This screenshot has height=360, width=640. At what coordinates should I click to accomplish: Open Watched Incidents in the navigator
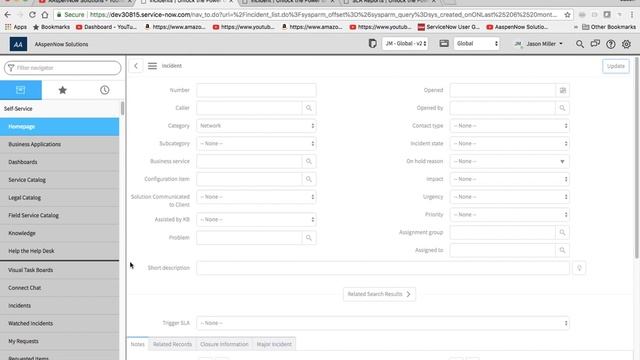click(60, 323)
